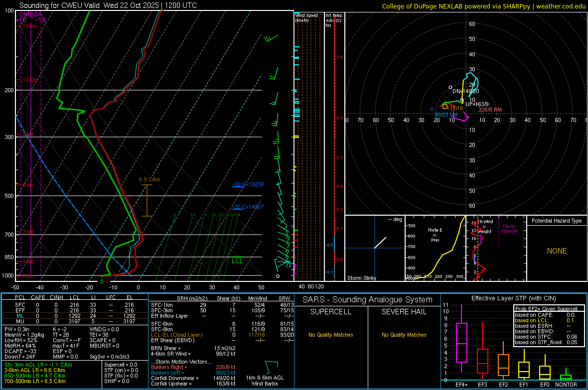Click the white line in Storm Slinky panel

[380, 242]
